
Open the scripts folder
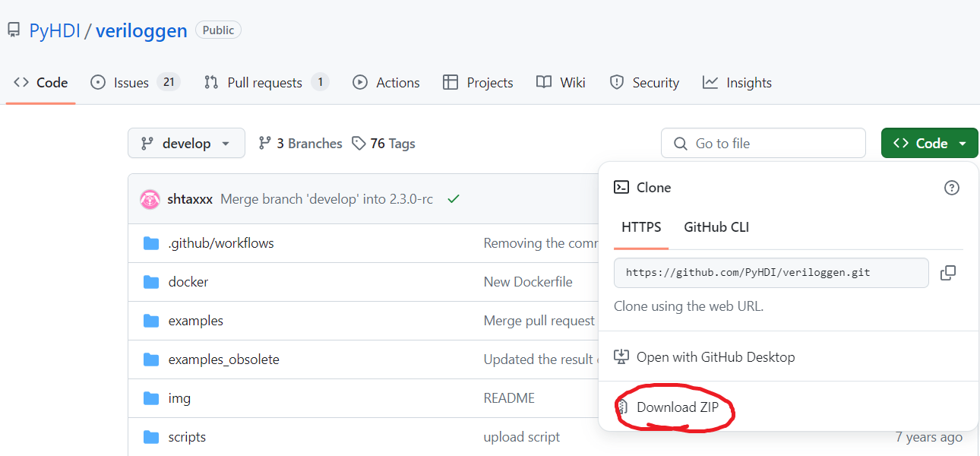(187, 437)
